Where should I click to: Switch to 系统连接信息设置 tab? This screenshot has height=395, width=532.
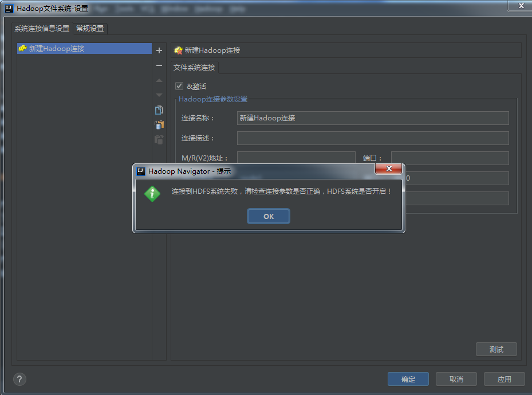tap(42, 29)
